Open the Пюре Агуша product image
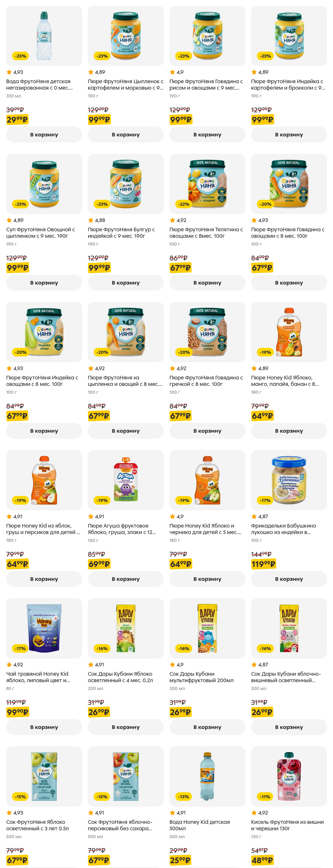This screenshot has height=868, width=333. click(126, 480)
